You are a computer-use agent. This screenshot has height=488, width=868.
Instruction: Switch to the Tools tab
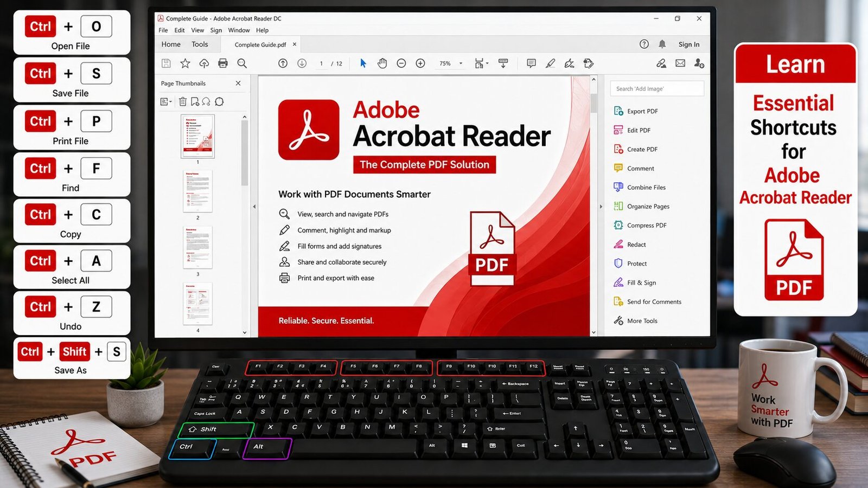[x=200, y=44]
